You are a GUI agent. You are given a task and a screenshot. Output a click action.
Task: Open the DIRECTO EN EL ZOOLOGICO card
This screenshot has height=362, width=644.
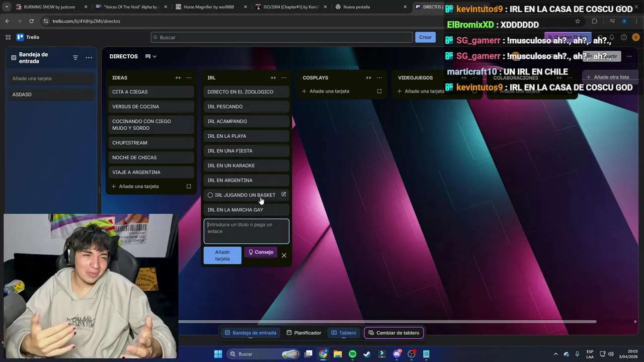pyautogui.click(x=247, y=92)
